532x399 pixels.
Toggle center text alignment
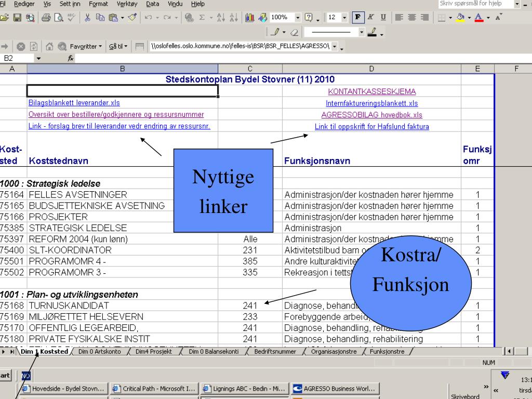tap(412, 17)
